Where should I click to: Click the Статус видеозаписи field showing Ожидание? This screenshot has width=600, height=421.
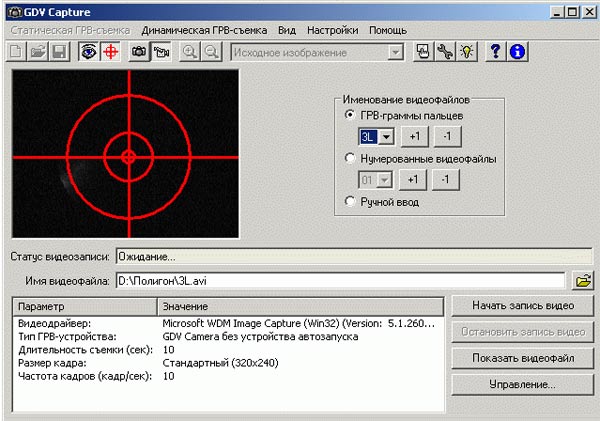click(x=354, y=256)
